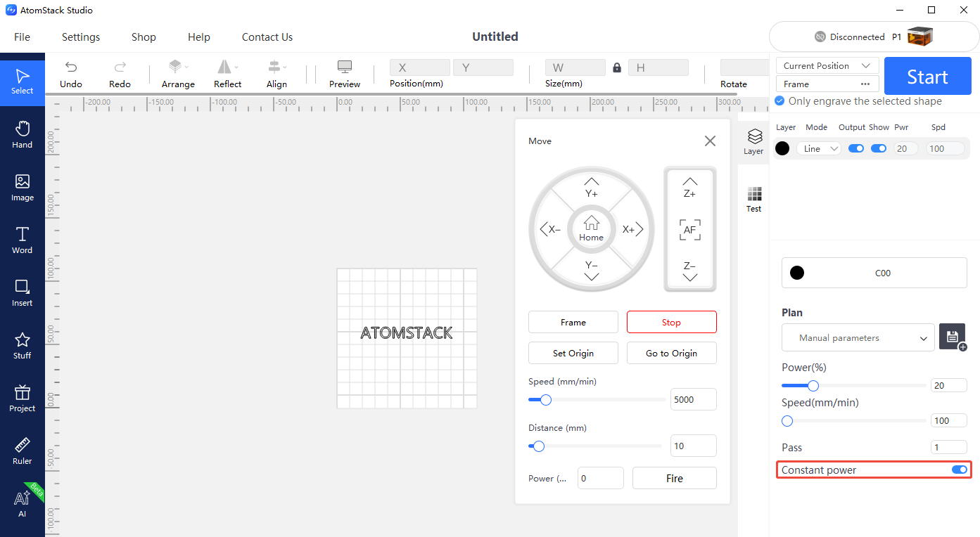Toggle the layer Show switch
The image size is (980, 537).
pyautogui.click(x=879, y=149)
